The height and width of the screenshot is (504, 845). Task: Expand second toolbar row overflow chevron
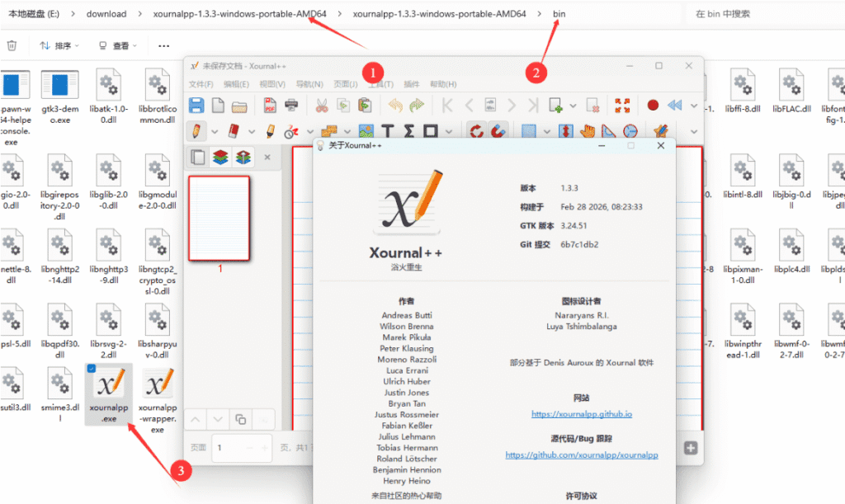[x=694, y=131]
